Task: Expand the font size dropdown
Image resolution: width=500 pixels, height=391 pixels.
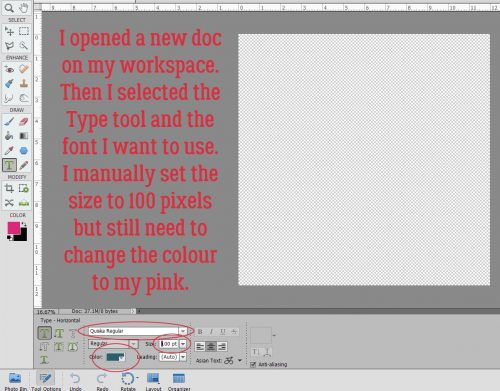Action: pyautogui.click(x=183, y=344)
